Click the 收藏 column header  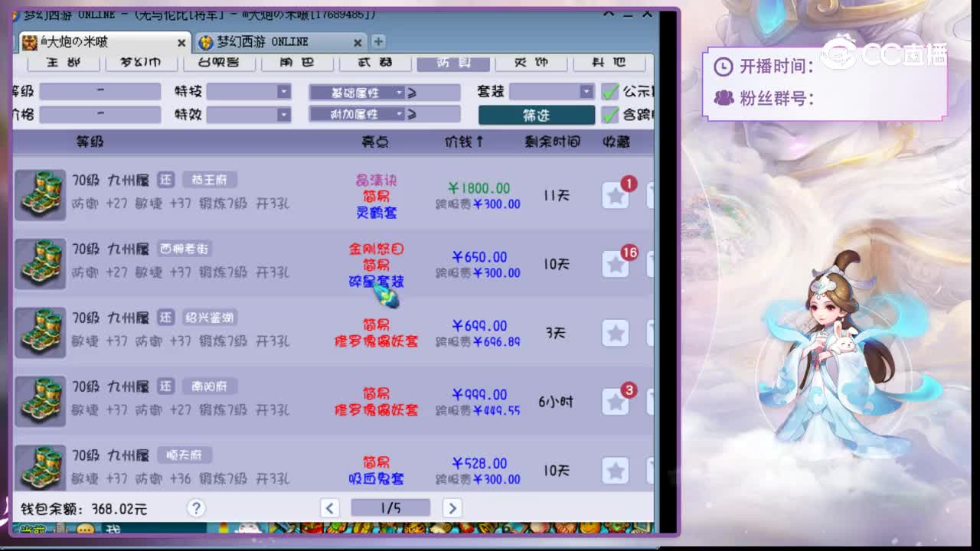coord(617,142)
